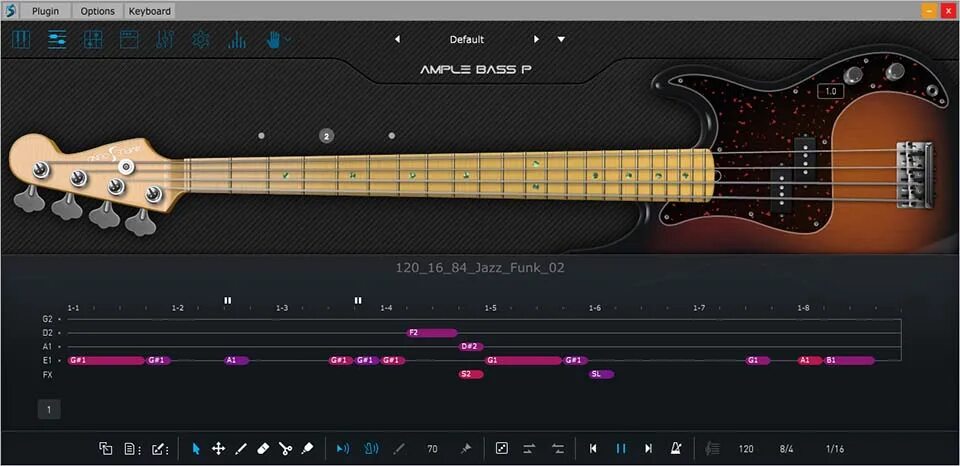Select the capo position marker labeled 2

pyautogui.click(x=326, y=136)
